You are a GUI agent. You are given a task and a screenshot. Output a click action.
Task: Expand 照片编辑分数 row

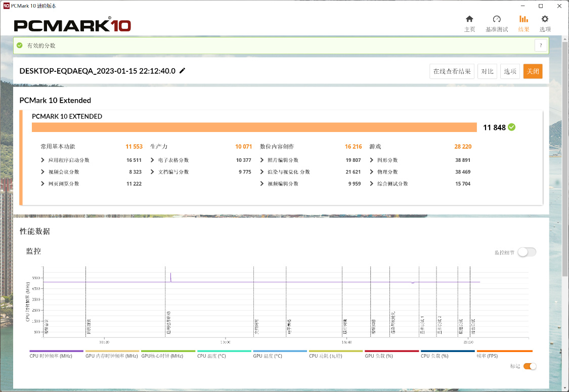click(x=261, y=160)
